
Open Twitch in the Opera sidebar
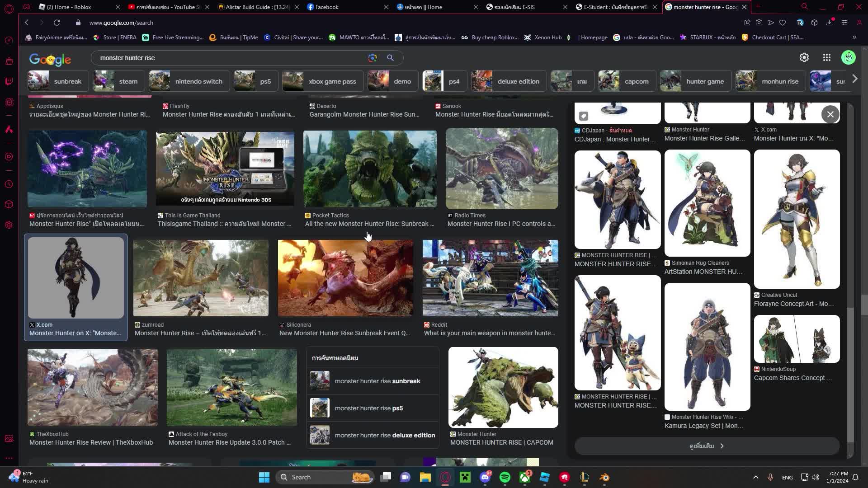click(x=9, y=81)
